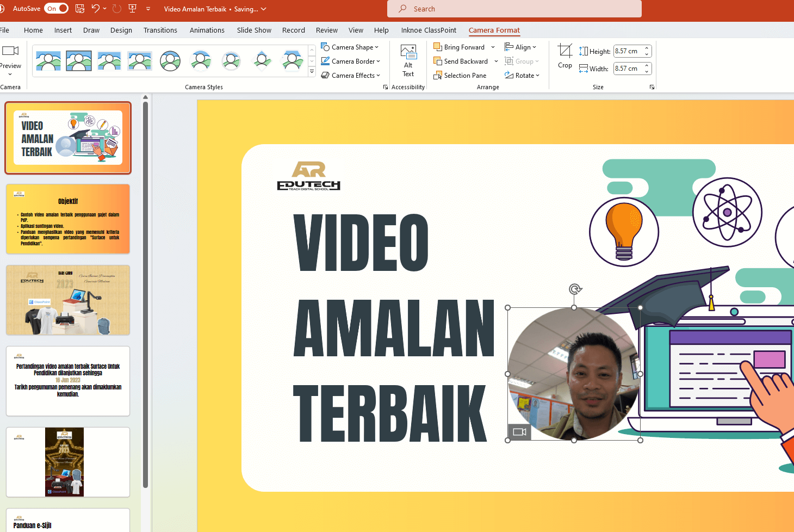Open the Camera Shape dropdown
The image size is (794, 532).
click(x=350, y=47)
